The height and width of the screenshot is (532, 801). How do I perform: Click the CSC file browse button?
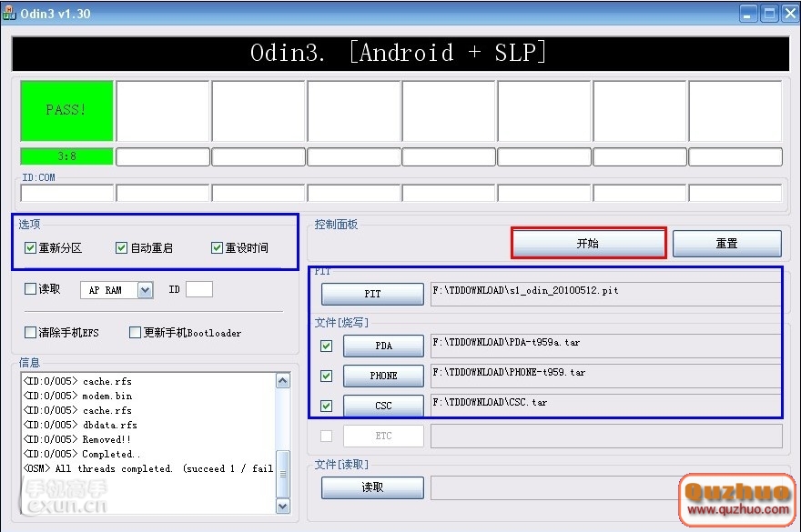(x=383, y=406)
